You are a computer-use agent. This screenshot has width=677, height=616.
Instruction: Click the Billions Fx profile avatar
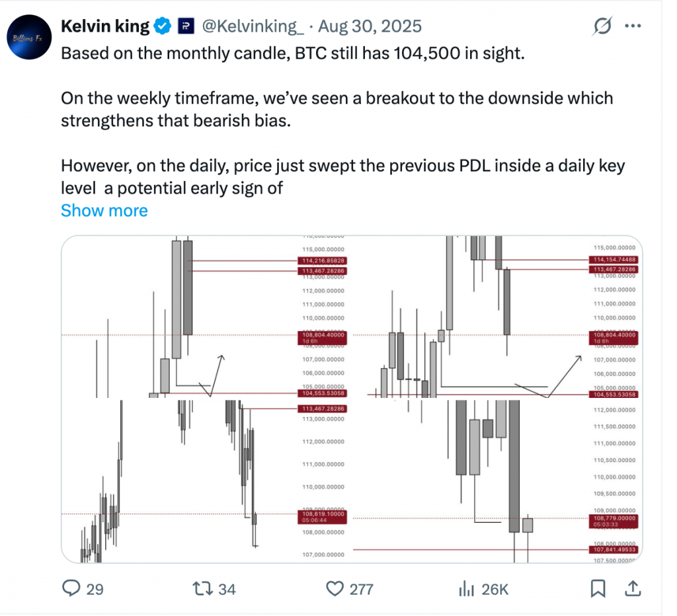(x=30, y=38)
